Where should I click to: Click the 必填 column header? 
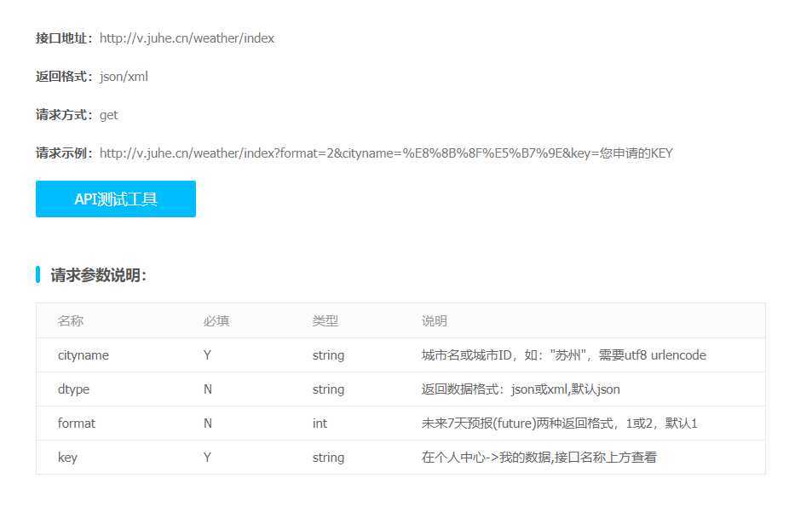(x=216, y=321)
